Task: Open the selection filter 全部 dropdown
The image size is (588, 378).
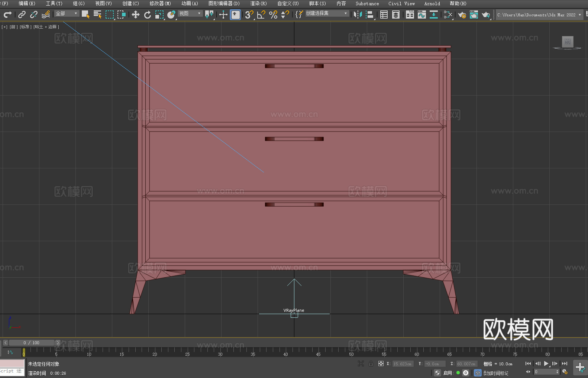Action: [67, 13]
